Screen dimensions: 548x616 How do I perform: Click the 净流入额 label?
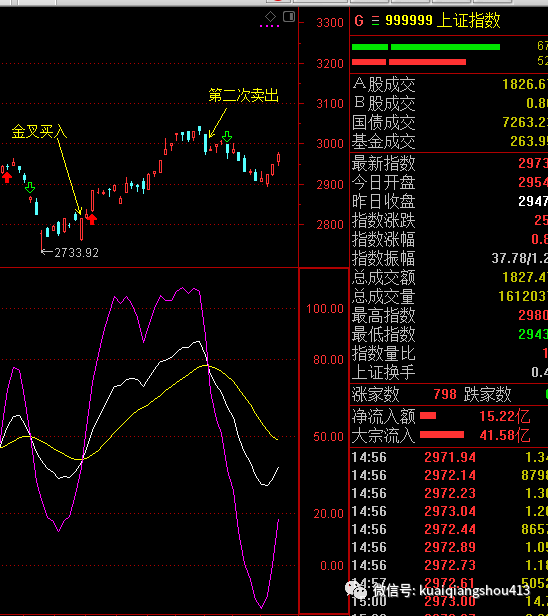[x=384, y=416]
